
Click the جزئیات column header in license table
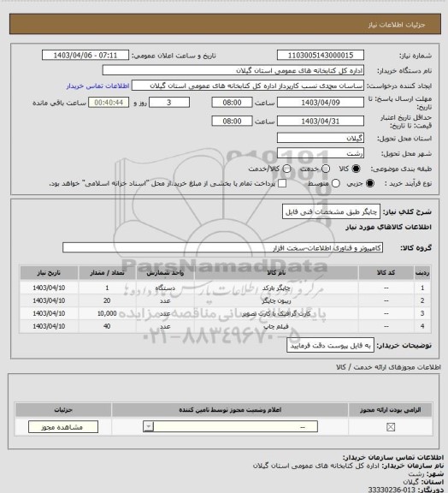[63, 410]
